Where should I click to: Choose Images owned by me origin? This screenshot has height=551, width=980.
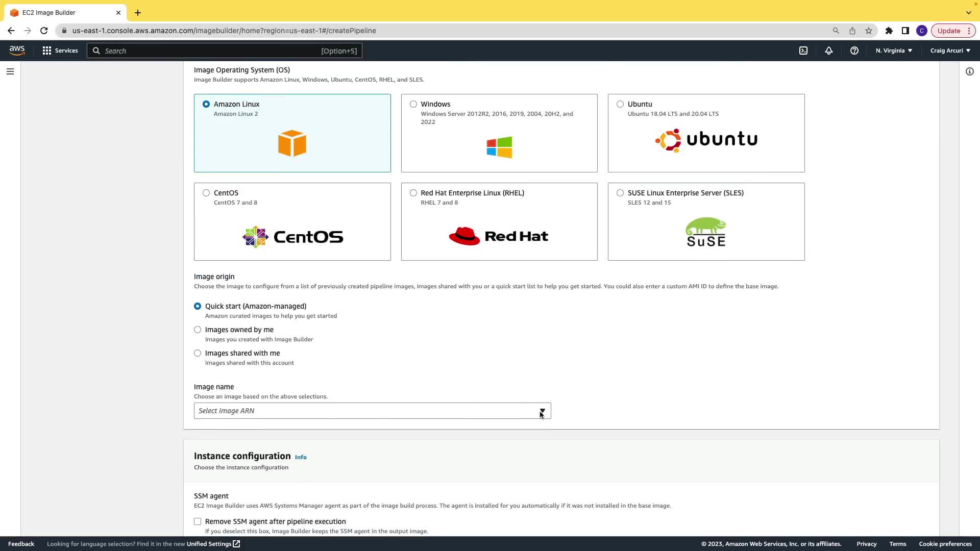pos(198,330)
